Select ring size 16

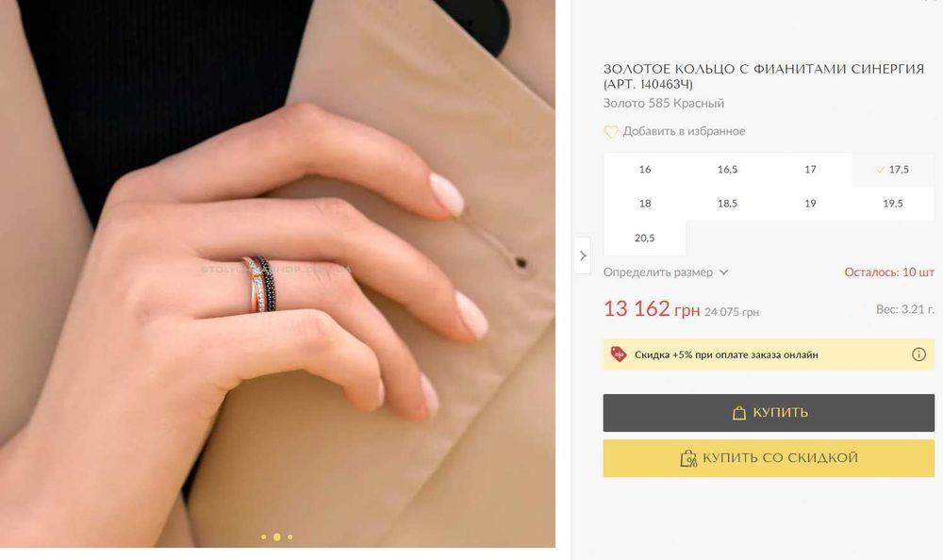(645, 170)
